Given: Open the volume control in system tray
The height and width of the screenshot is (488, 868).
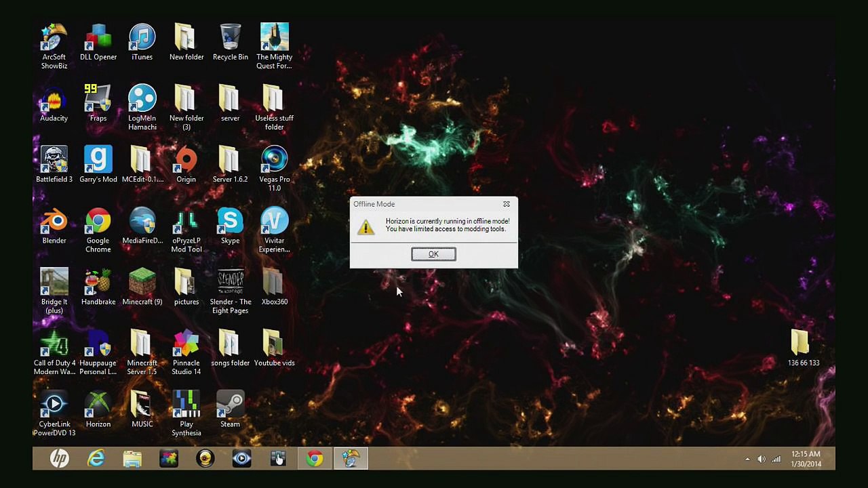Looking at the screenshot, I should coord(762,459).
